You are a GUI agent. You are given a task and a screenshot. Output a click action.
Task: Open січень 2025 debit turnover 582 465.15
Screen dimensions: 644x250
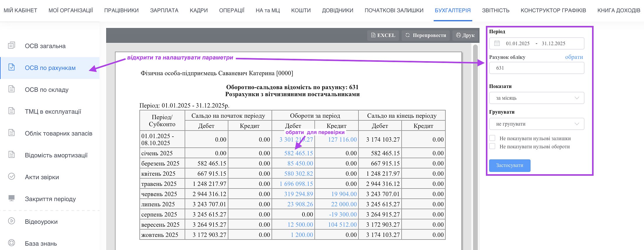tap(298, 153)
